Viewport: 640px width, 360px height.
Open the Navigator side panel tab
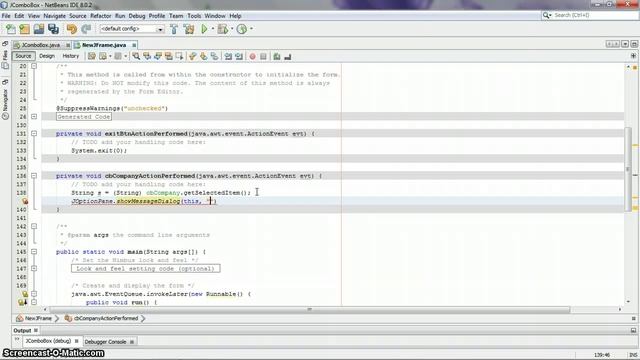5,100
